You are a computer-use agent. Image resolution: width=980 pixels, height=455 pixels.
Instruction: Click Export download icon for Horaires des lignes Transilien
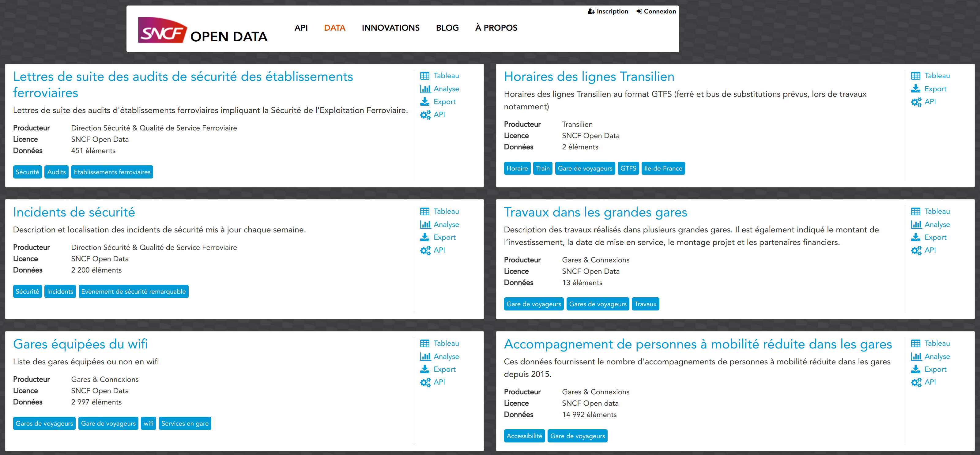coord(915,88)
